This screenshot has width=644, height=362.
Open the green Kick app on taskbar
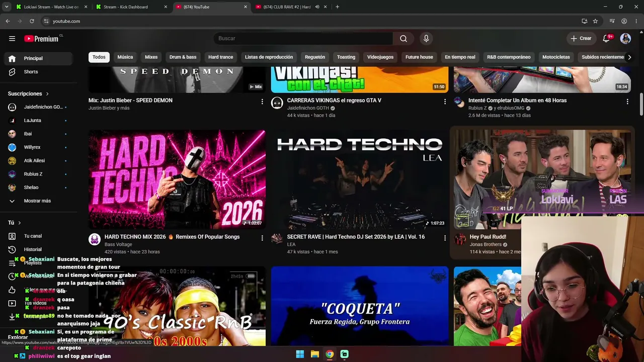344,354
